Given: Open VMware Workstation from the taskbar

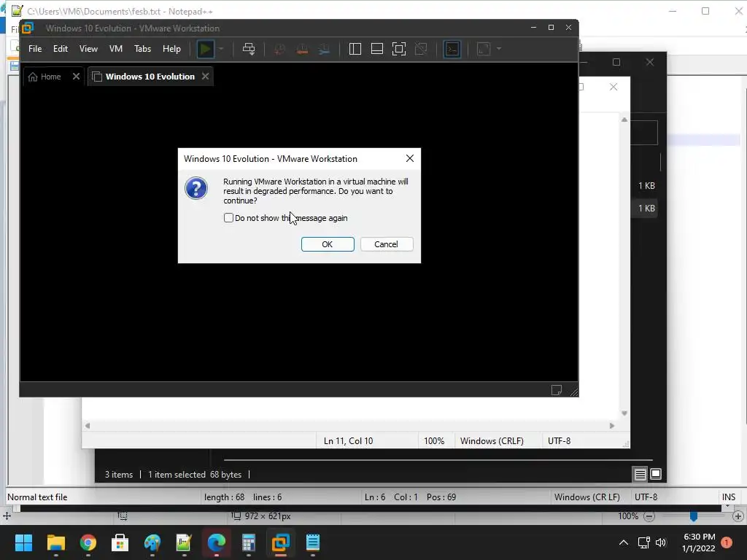Looking at the screenshot, I should pos(281,542).
